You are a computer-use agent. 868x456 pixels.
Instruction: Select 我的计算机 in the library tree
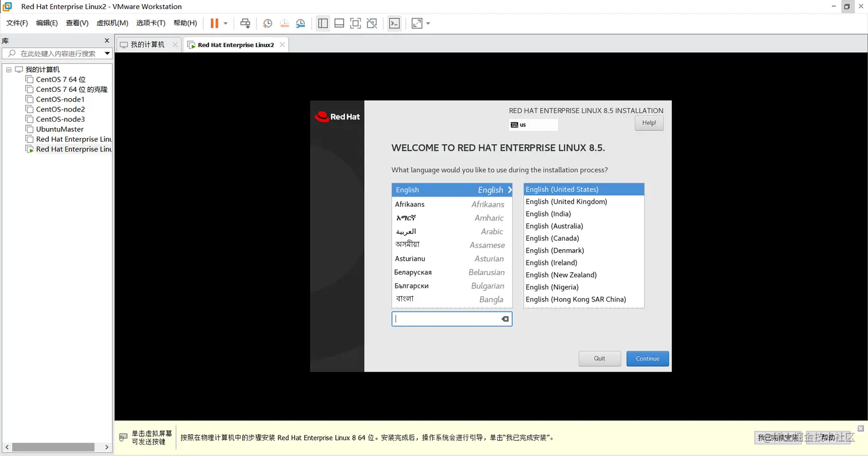tap(42, 69)
